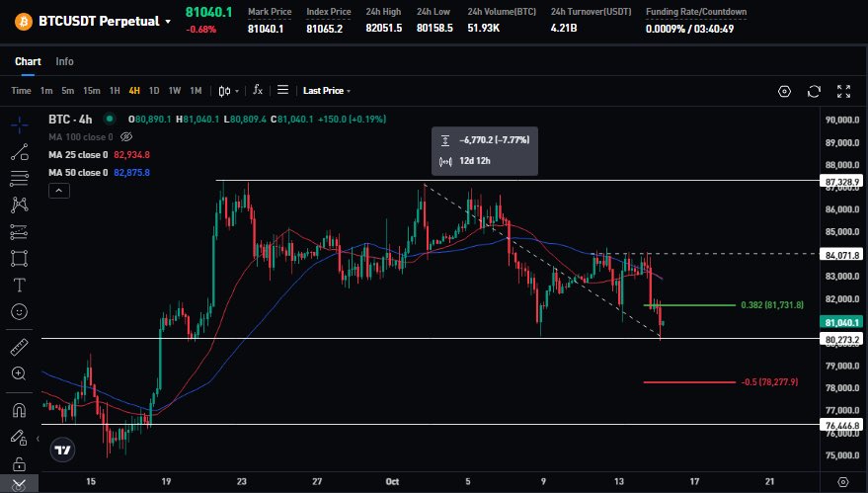Select the XABCD pattern tool
The width and height of the screenshot is (868, 493).
[19, 205]
